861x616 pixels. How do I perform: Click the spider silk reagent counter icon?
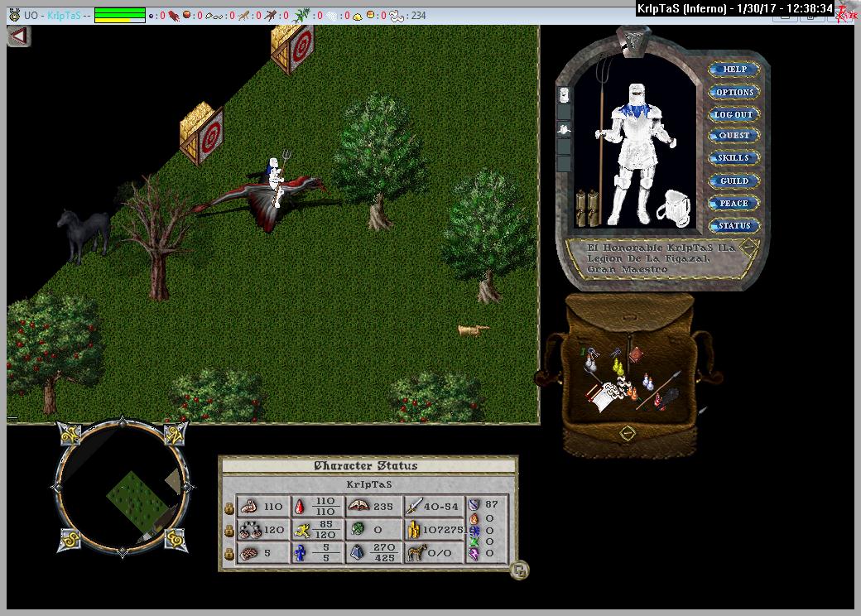point(332,16)
